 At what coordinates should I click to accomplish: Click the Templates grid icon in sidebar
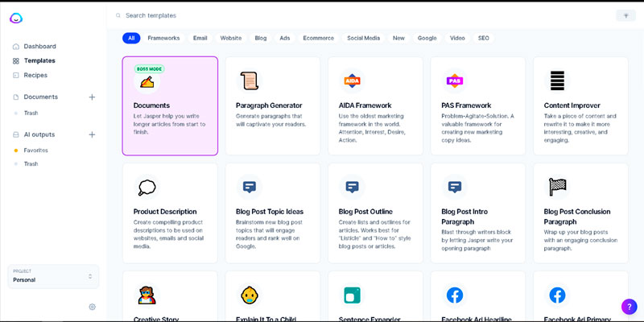pos(15,61)
